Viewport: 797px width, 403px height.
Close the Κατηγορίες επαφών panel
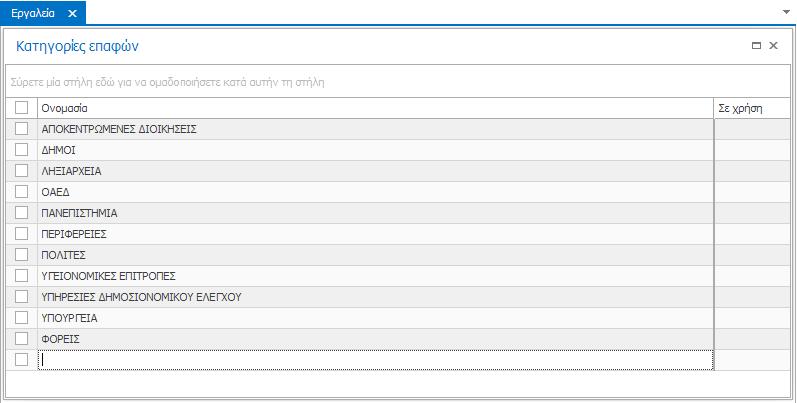[x=774, y=46]
